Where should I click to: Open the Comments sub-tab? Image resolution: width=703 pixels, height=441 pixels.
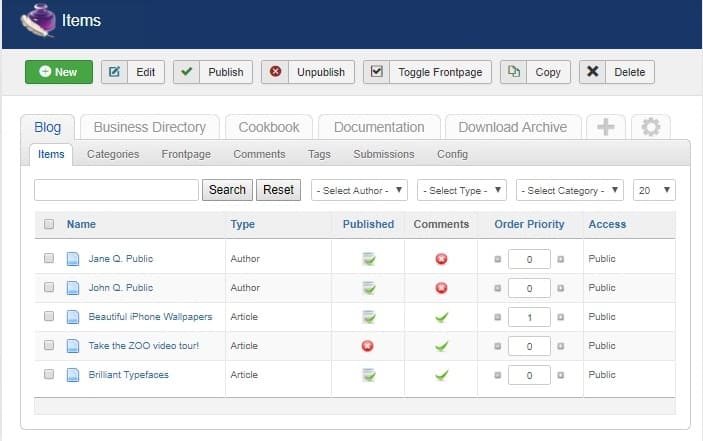click(x=259, y=154)
